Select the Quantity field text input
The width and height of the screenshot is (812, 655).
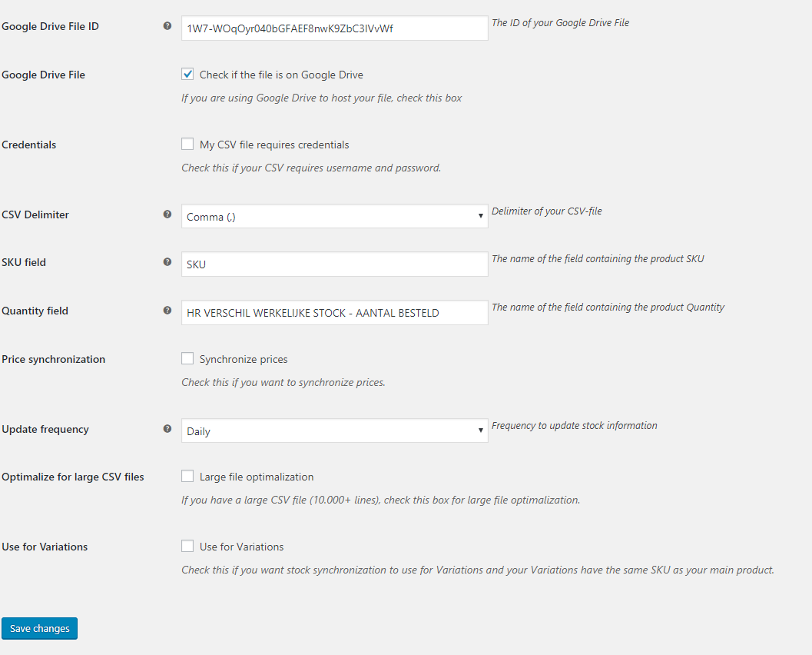pyautogui.click(x=334, y=312)
